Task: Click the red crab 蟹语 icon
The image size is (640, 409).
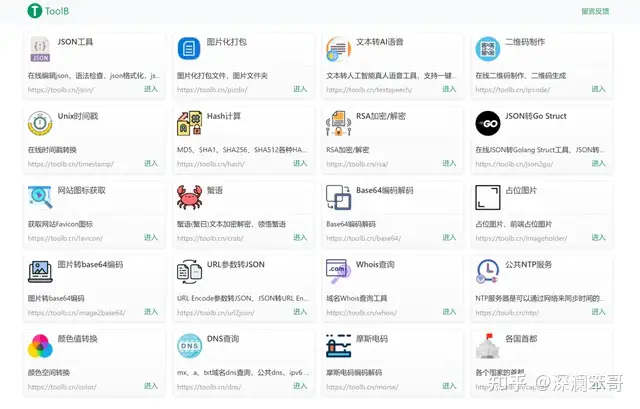Action: pos(189,197)
